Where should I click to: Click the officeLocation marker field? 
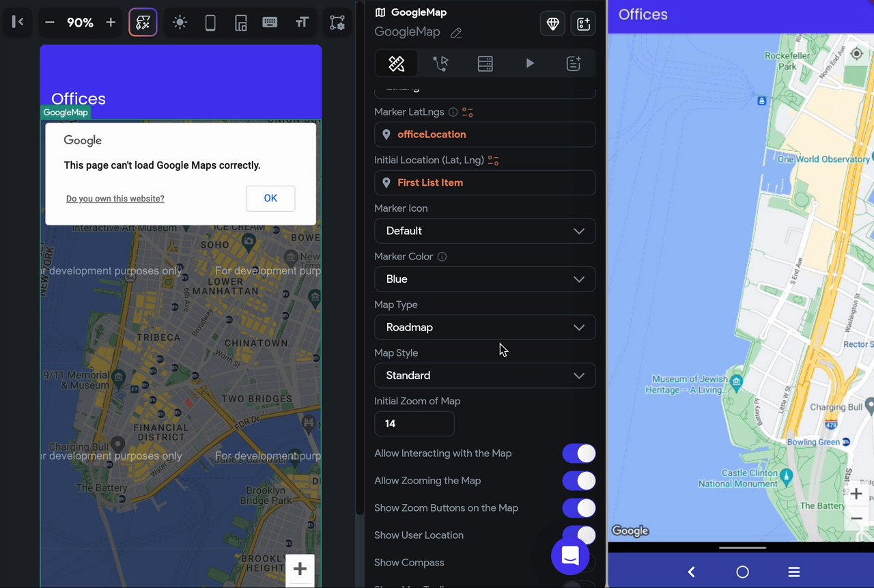(x=485, y=135)
